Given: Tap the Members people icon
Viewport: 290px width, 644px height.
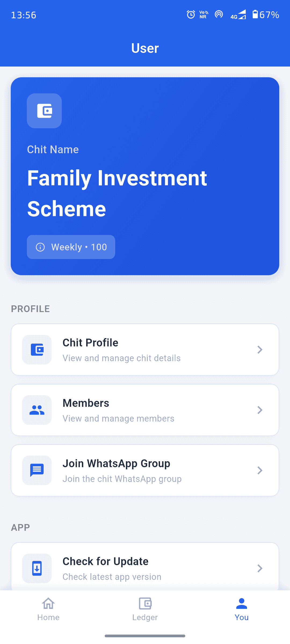Looking at the screenshot, I should click(37, 410).
